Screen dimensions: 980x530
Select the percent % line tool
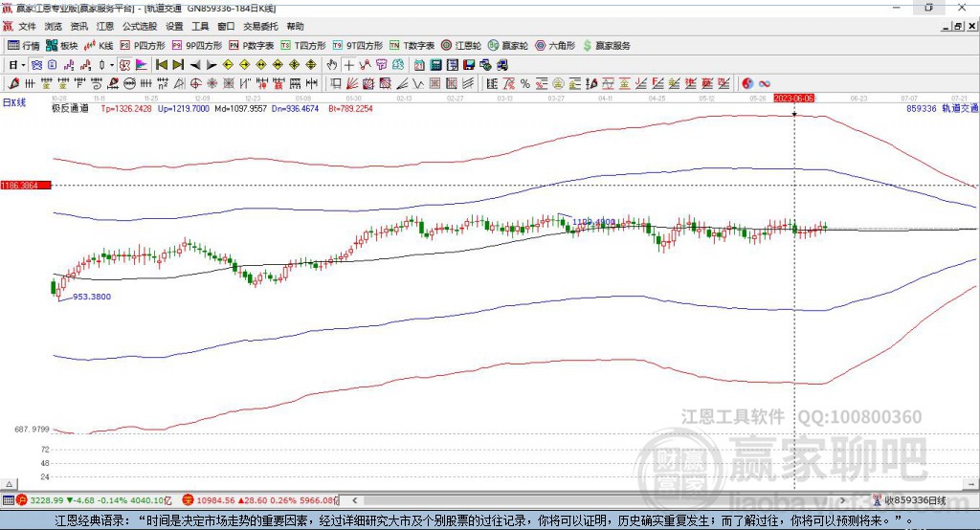525,84
